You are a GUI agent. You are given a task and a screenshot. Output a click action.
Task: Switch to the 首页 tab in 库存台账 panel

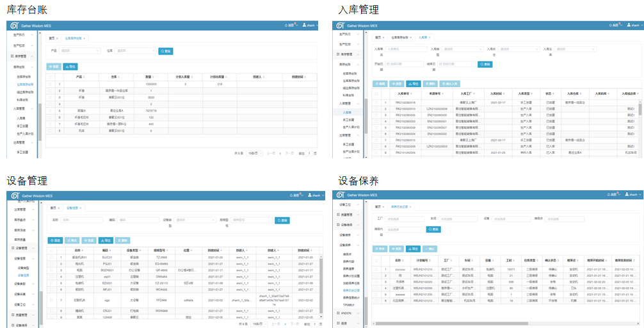tap(54, 38)
